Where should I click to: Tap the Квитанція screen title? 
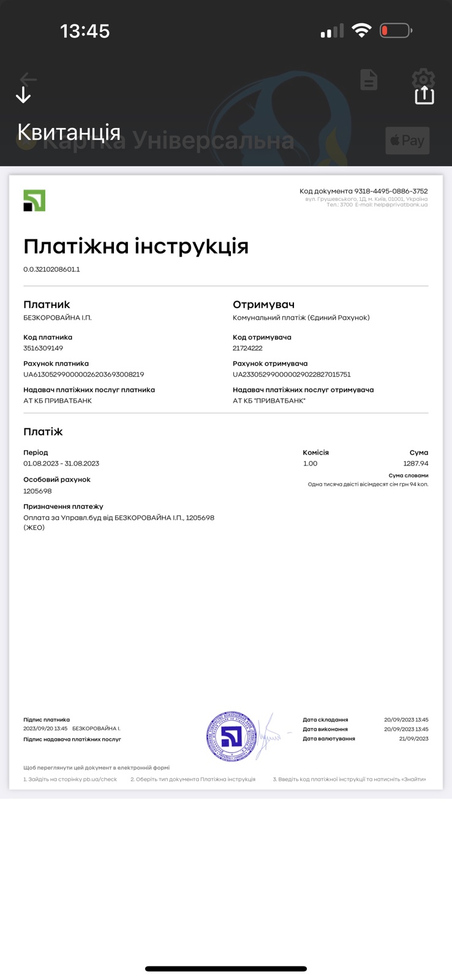click(x=69, y=132)
